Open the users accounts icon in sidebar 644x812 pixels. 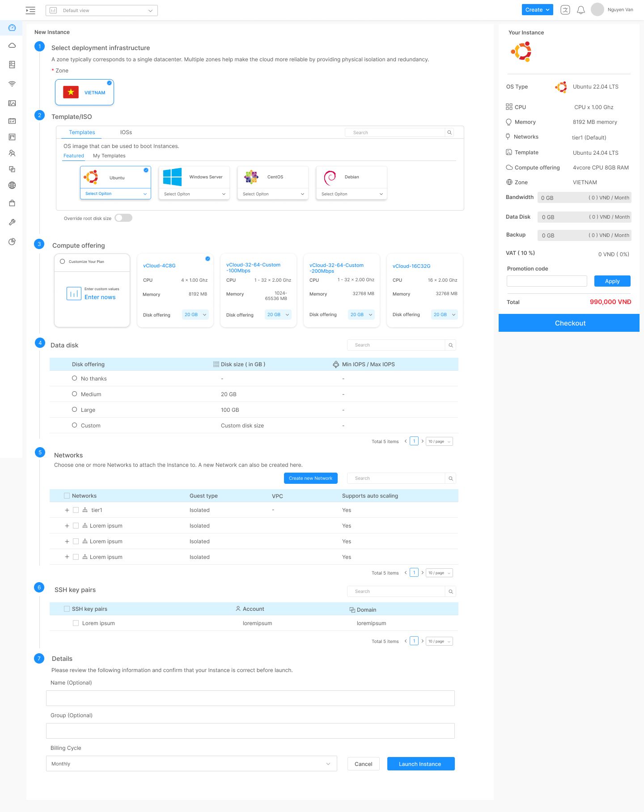point(12,153)
